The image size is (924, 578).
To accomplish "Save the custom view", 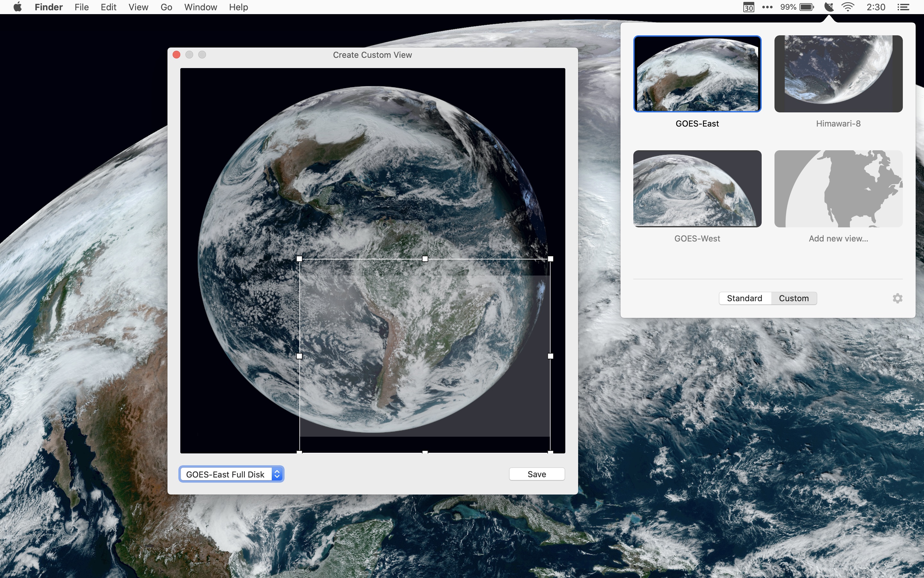I will tap(537, 474).
